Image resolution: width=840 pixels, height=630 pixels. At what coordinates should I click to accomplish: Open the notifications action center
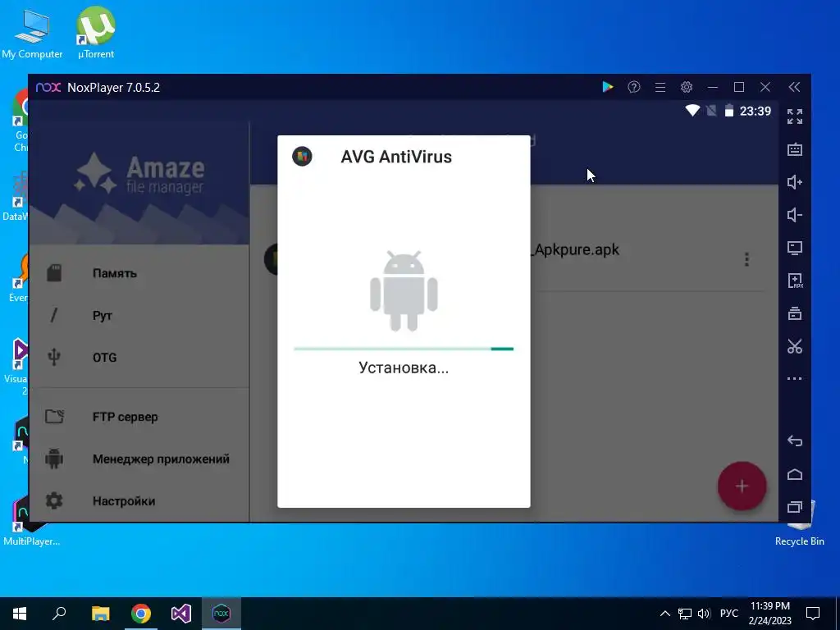tap(813, 614)
